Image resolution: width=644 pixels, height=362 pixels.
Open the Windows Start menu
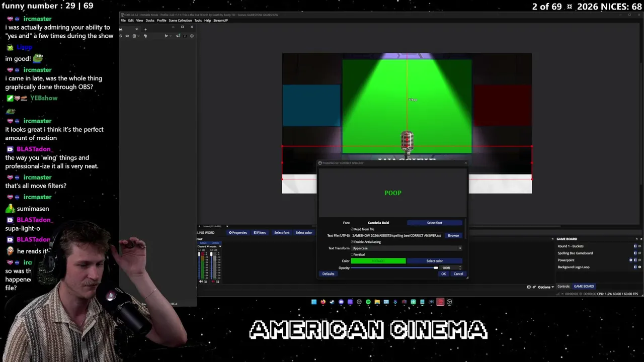(x=314, y=302)
